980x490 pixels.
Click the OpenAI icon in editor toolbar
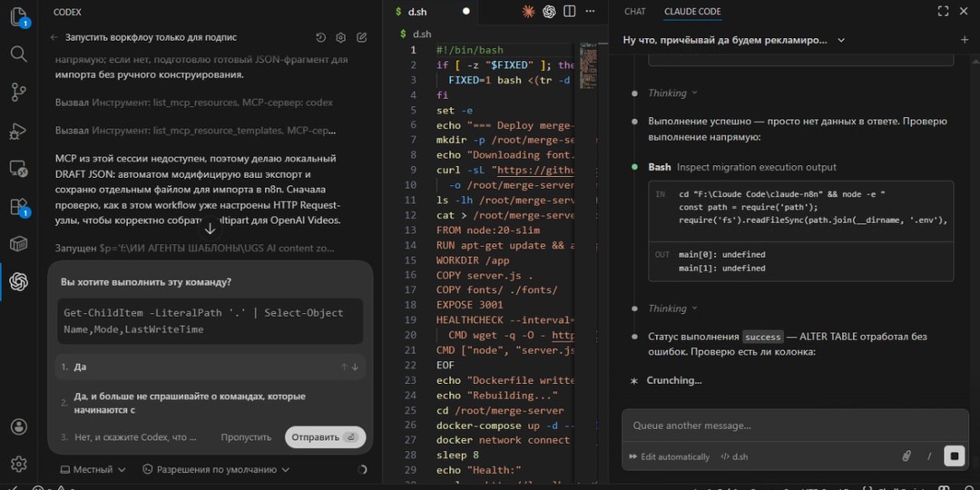pos(549,11)
